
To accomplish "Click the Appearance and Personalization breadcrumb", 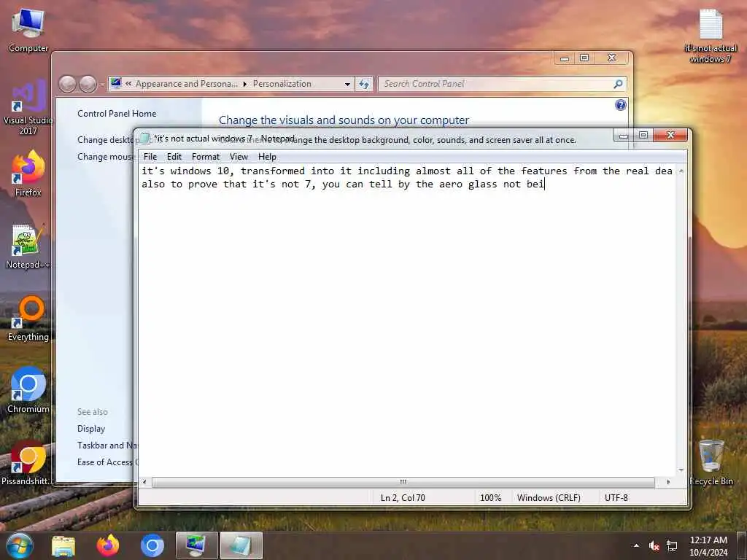I will [186, 84].
